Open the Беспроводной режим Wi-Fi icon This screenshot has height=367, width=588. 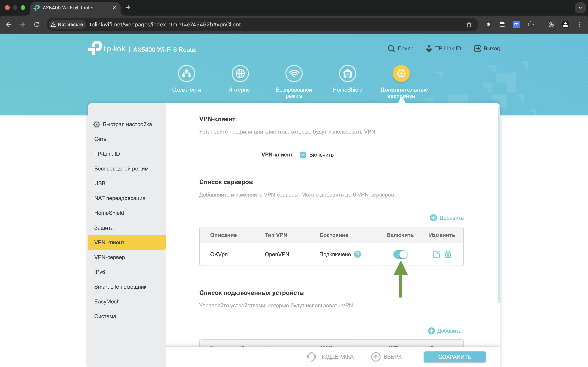pos(294,73)
